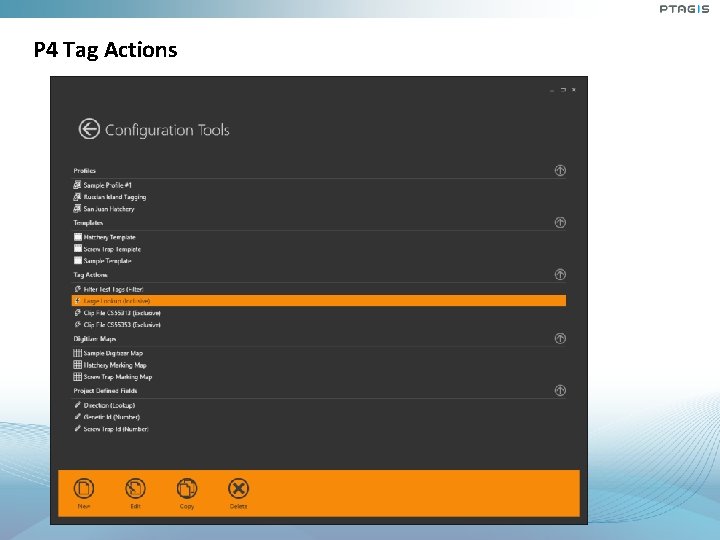Click the Copy icon in orange bar
This screenshot has width=720, height=540.
pyautogui.click(x=187, y=489)
